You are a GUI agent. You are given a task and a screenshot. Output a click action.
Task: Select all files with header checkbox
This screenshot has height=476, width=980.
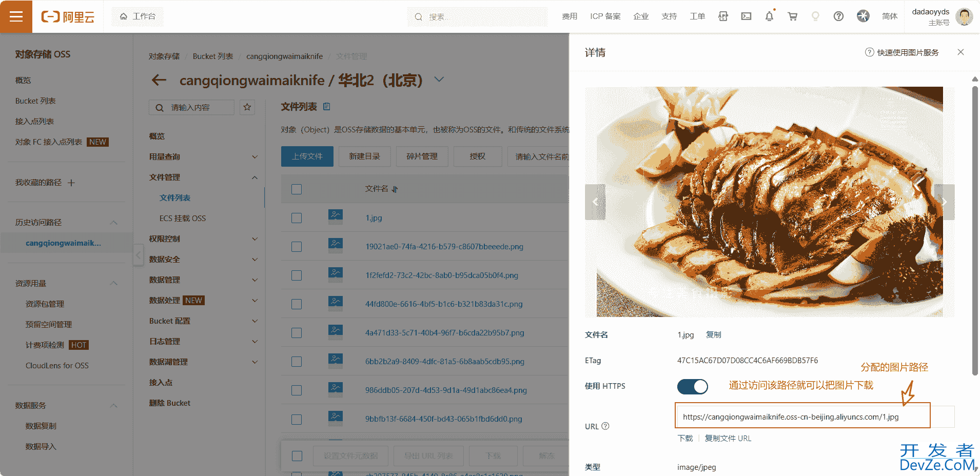(x=297, y=189)
